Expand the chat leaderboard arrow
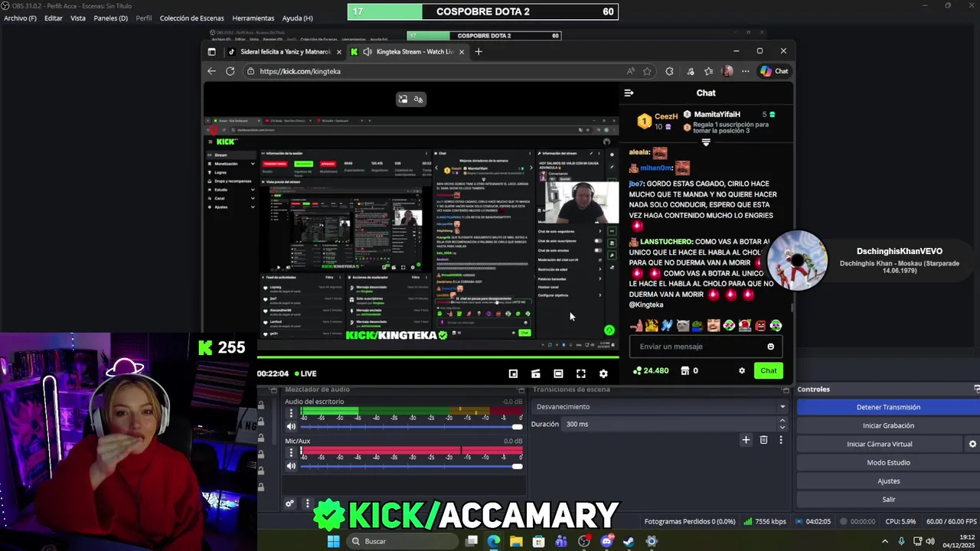The width and height of the screenshot is (980, 551). click(x=706, y=142)
